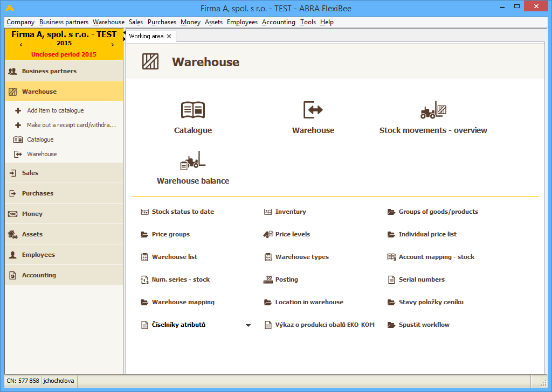The height and width of the screenshot is (392, 552).
Task: Click the Catalogue book icon in sidebar
Action: (18, 139)
